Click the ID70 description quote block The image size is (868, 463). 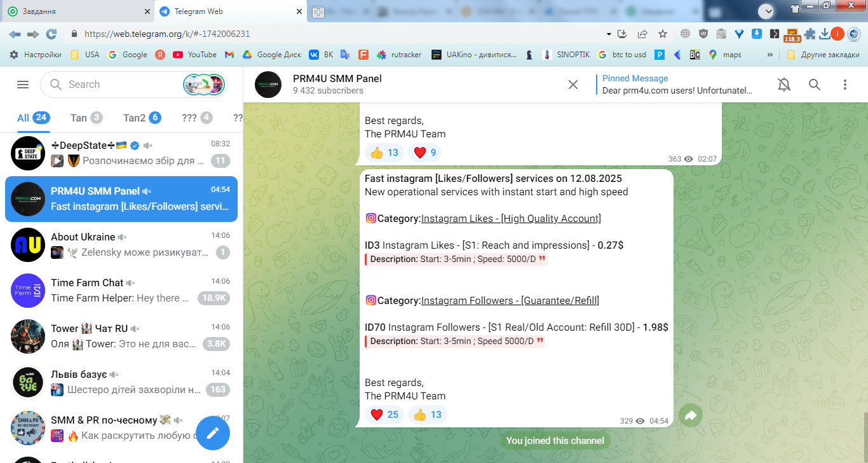click(x=455, y=342)
